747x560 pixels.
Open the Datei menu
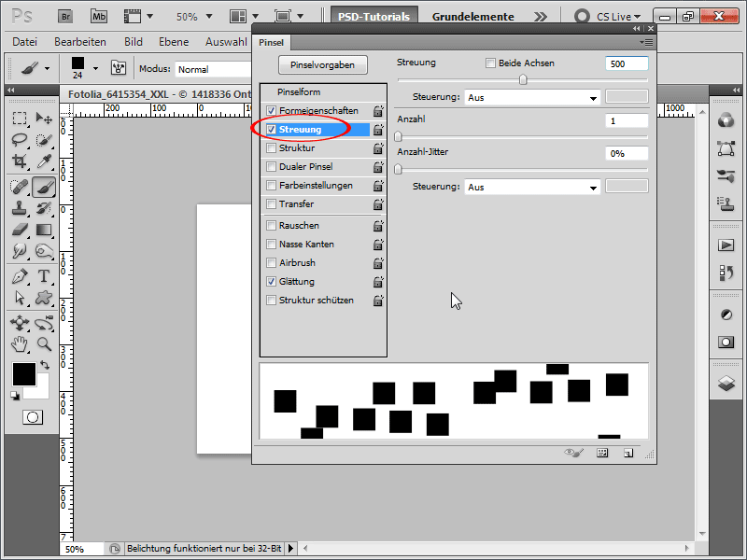(25, 42)
